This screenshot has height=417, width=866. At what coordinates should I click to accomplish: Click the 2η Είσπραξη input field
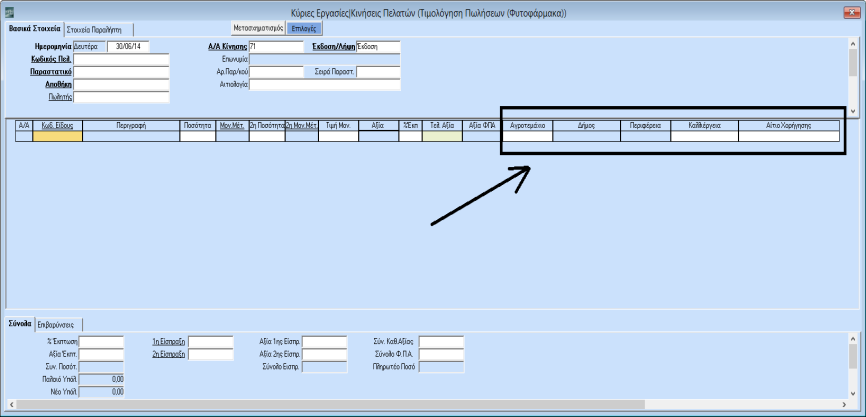tap(210, 354)
